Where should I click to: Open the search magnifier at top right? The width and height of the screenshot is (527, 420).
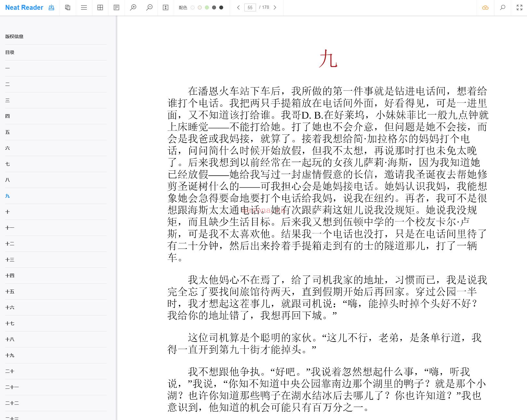point(503,7)
